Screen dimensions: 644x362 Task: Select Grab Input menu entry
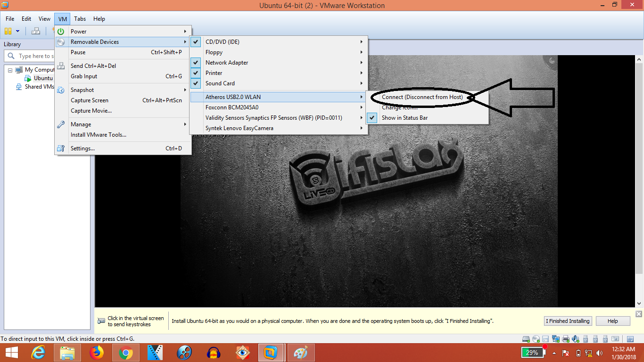coord(123,76)
